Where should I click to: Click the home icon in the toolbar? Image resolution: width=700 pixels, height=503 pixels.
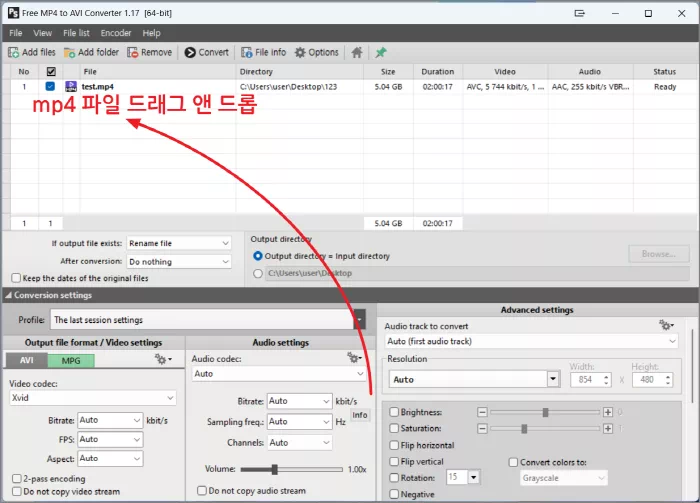(357, 53)
